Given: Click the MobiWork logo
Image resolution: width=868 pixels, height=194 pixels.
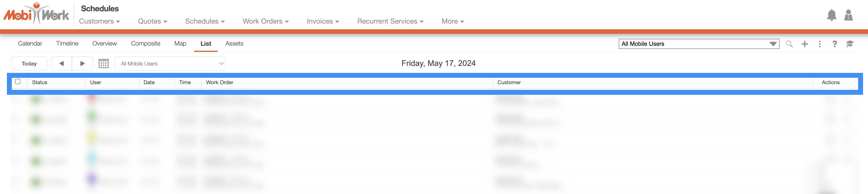Looking at the screenshot, I should click(36, 14).
